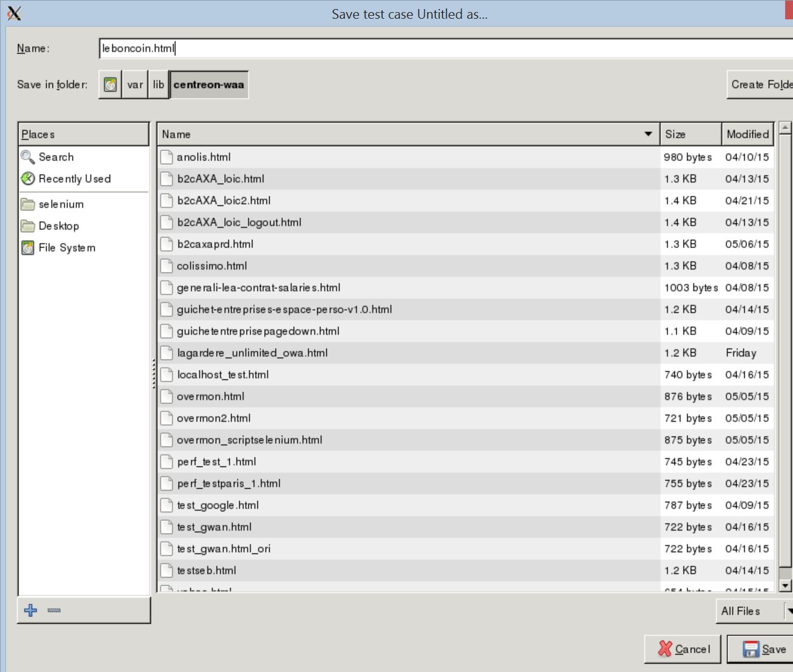The image size is (793, 672).
Task: Navigate to the lib path segment
Action: coord(158,85)
